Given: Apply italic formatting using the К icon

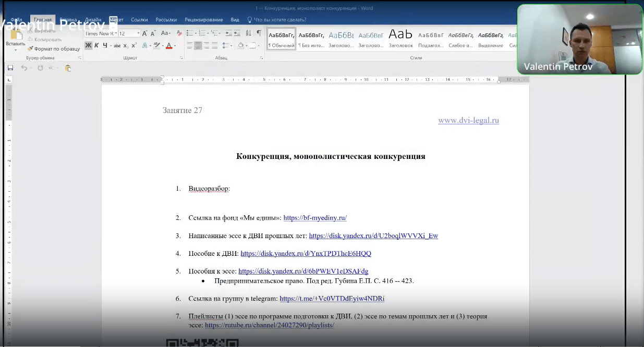Looking at the screenshot, I should pos(96,46).
